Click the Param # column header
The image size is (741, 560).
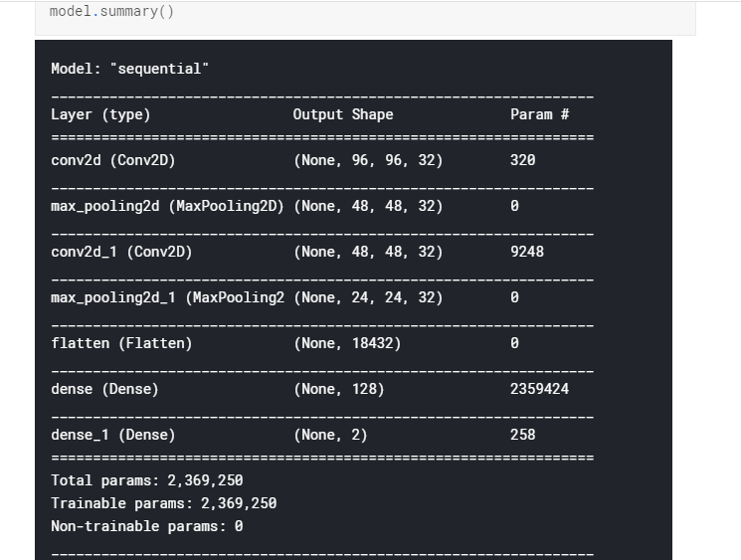coord(540,114)
